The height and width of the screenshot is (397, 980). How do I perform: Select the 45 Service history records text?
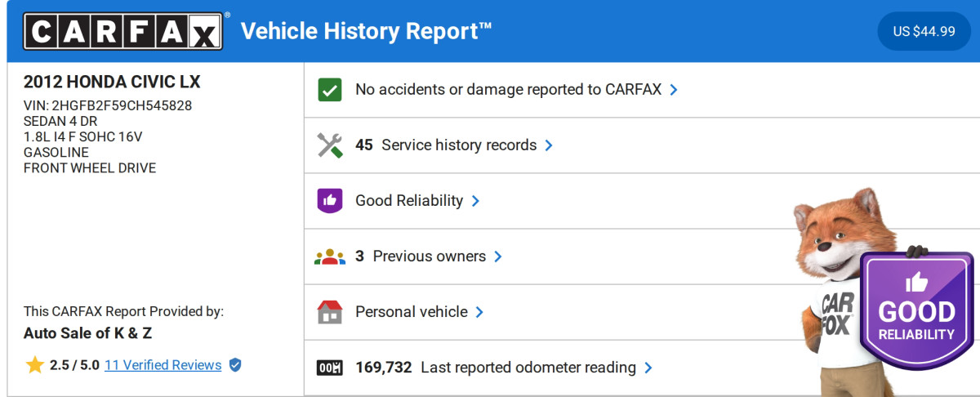tap(446, 145)
